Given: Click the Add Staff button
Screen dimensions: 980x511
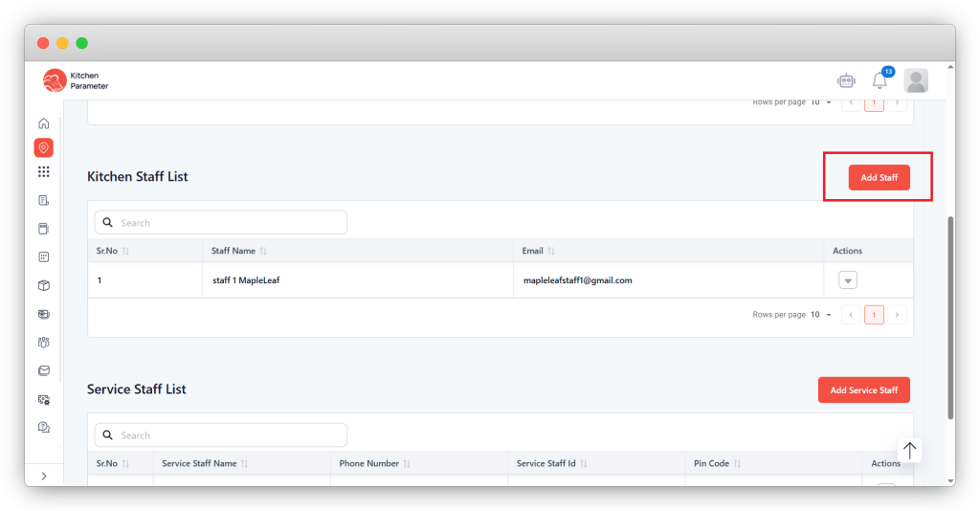Looking at the screenshot, I should 879,177.
